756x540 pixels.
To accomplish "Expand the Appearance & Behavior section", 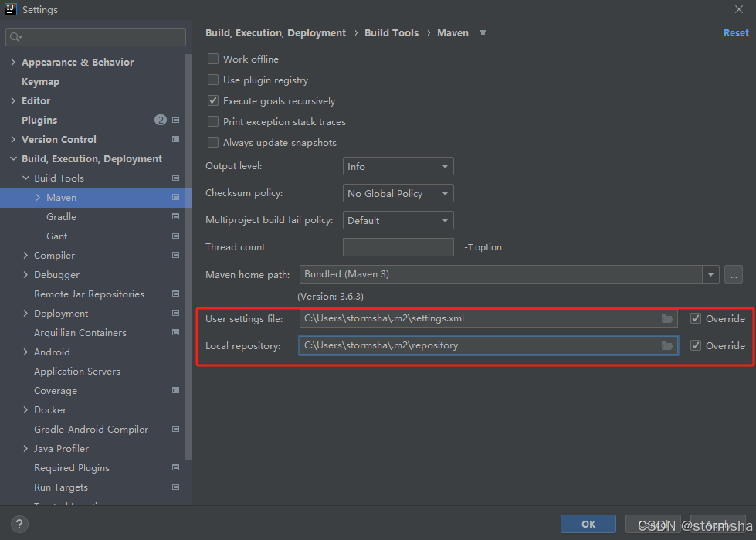I will tap(13, 63).
